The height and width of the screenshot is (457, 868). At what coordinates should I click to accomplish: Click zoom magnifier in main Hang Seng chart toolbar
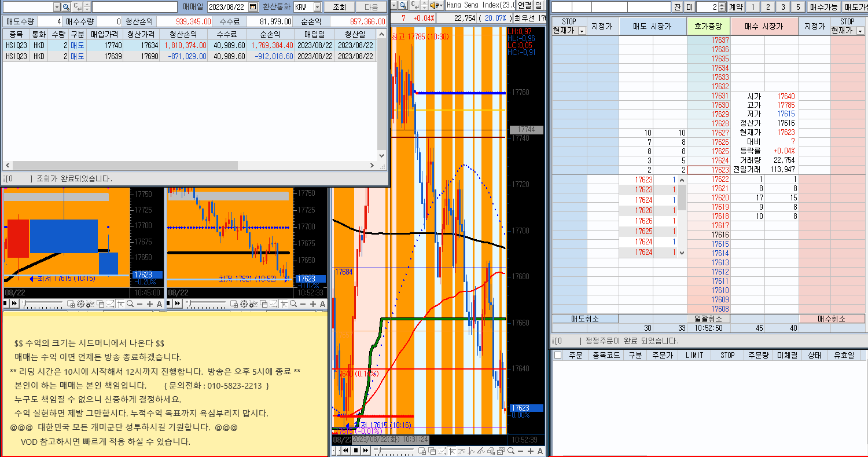pyautogui.click(x=511, y=450)
